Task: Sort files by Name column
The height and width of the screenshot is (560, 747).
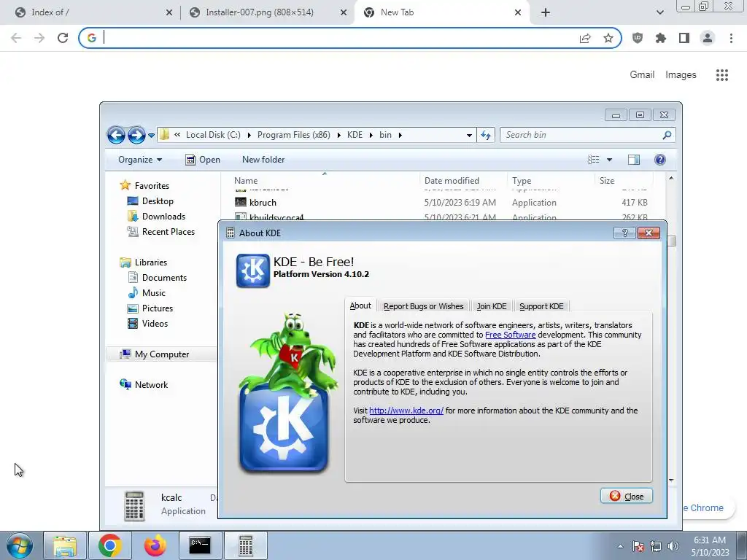Action: tap(246, 181)
